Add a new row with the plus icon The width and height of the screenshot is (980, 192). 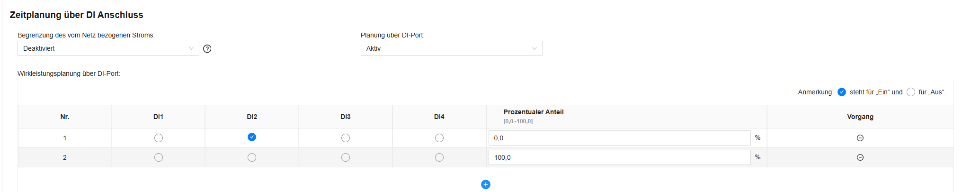tap(485, 184)
